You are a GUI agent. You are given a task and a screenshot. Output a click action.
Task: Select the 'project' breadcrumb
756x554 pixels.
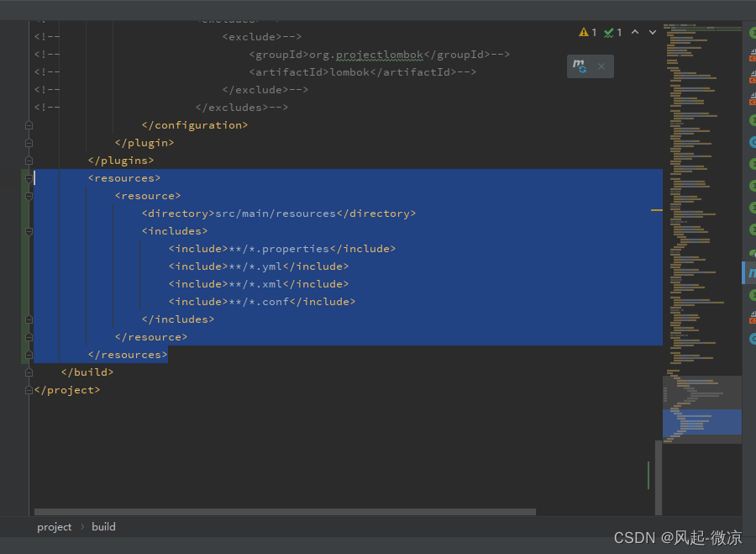pos(54,527)
